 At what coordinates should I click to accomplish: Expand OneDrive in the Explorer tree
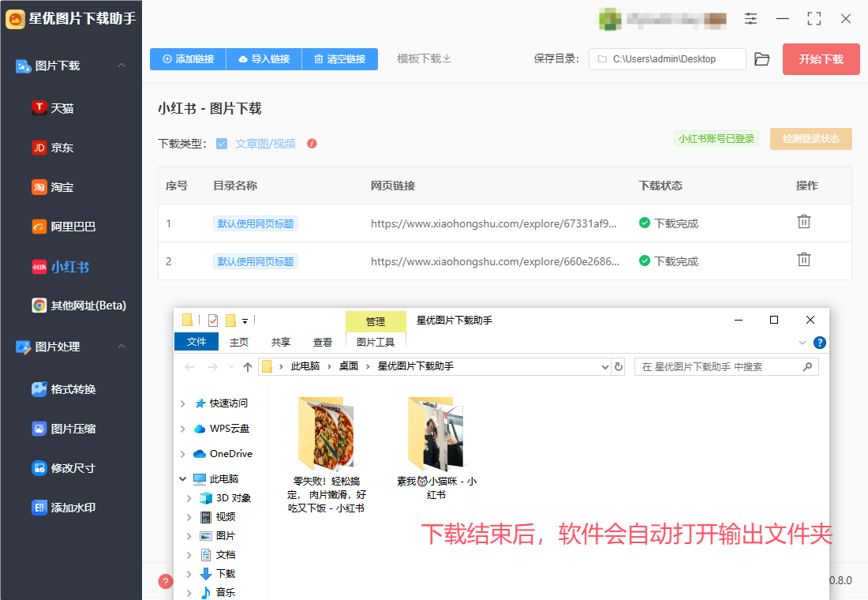[x=183, y=454]
